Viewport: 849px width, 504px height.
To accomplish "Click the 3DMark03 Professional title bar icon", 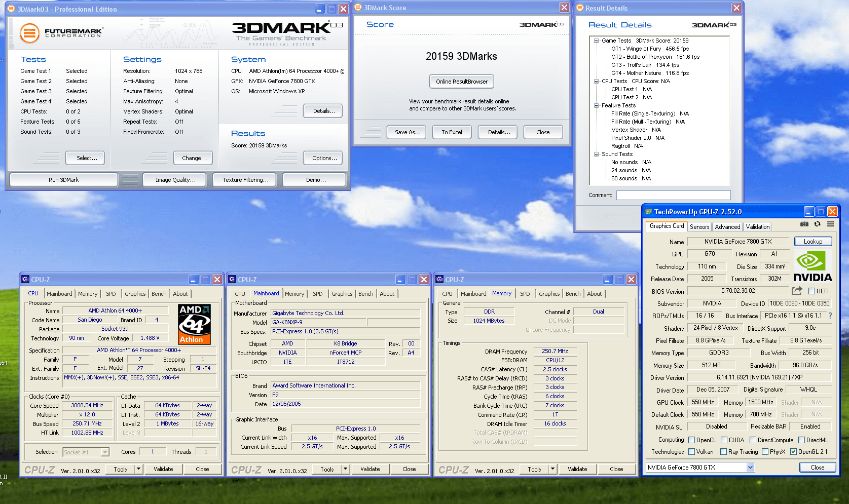I will point(11,9).
